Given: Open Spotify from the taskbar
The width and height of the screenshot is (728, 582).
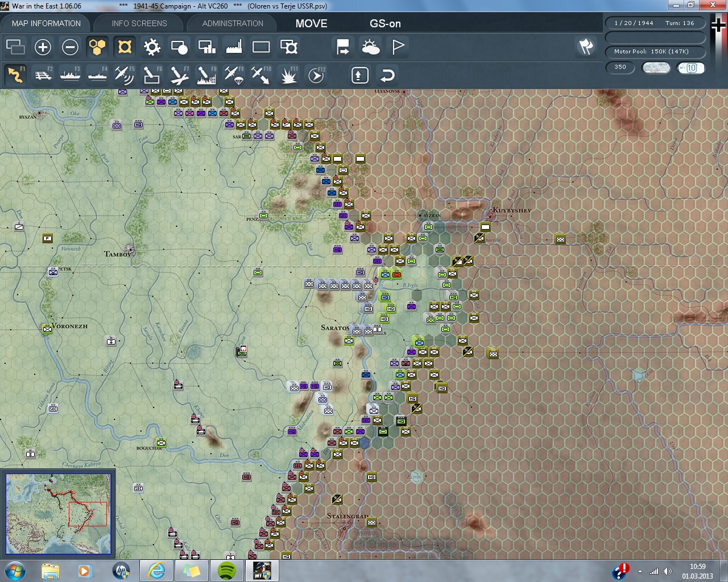Looking at the screenshot, I should (x=227, y=571).
